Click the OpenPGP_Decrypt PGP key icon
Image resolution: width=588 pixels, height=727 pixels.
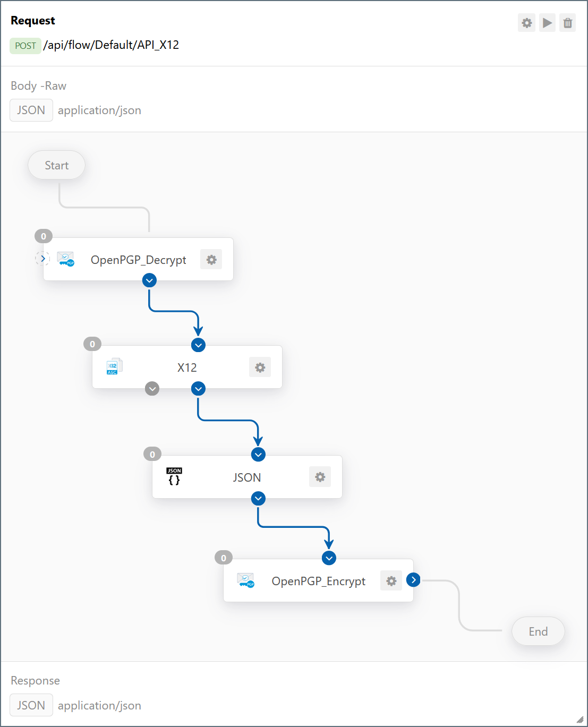(66, 259)
